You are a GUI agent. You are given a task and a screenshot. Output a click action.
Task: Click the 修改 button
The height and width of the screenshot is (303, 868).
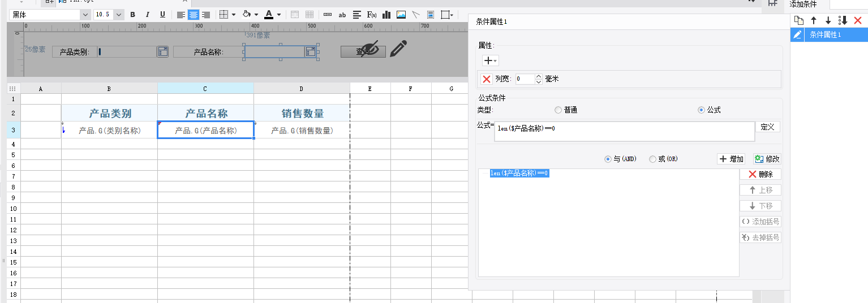pyautogui.click(x=767, y=159)
